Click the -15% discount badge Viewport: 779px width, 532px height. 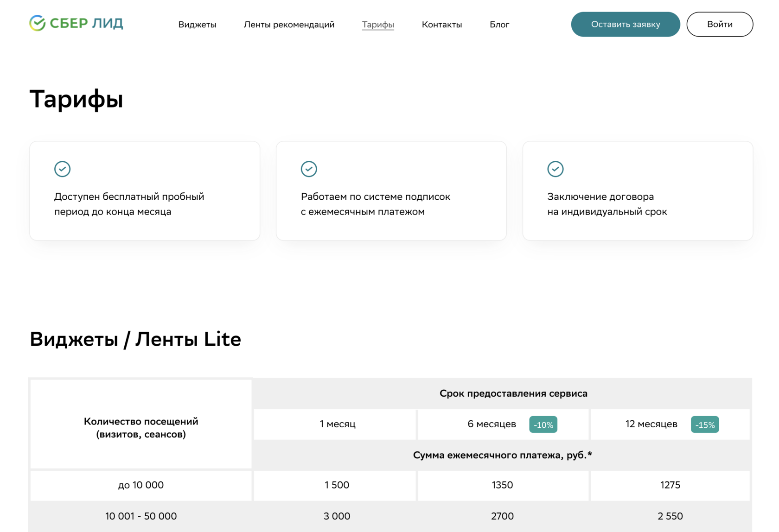[x=705, y=424]
